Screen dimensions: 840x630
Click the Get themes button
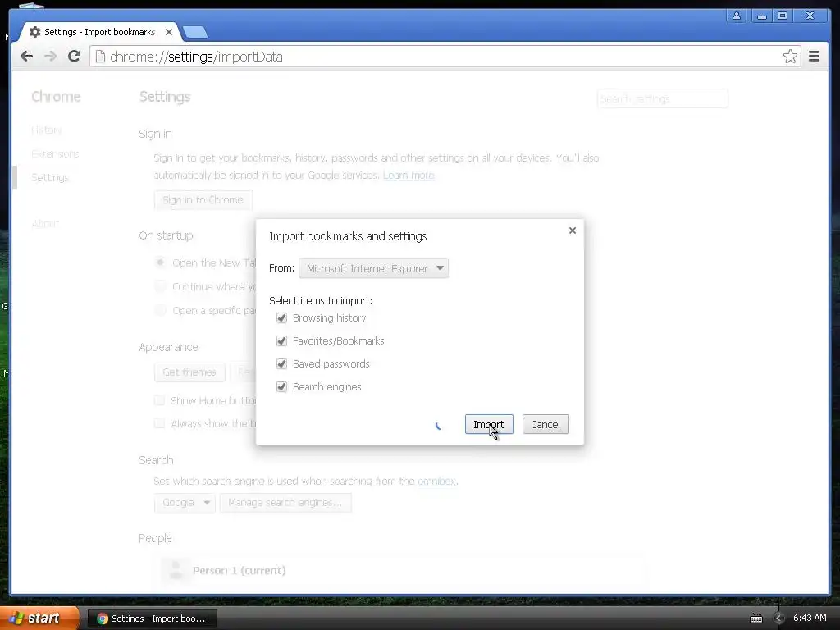189,372
